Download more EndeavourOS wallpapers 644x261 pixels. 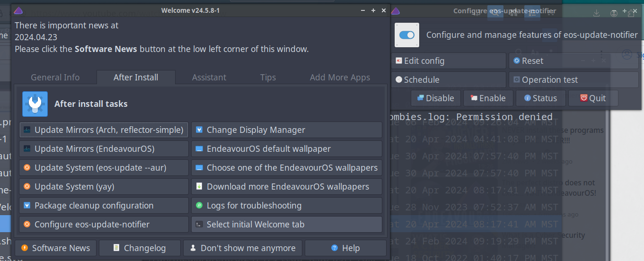[x=287, y=186]
